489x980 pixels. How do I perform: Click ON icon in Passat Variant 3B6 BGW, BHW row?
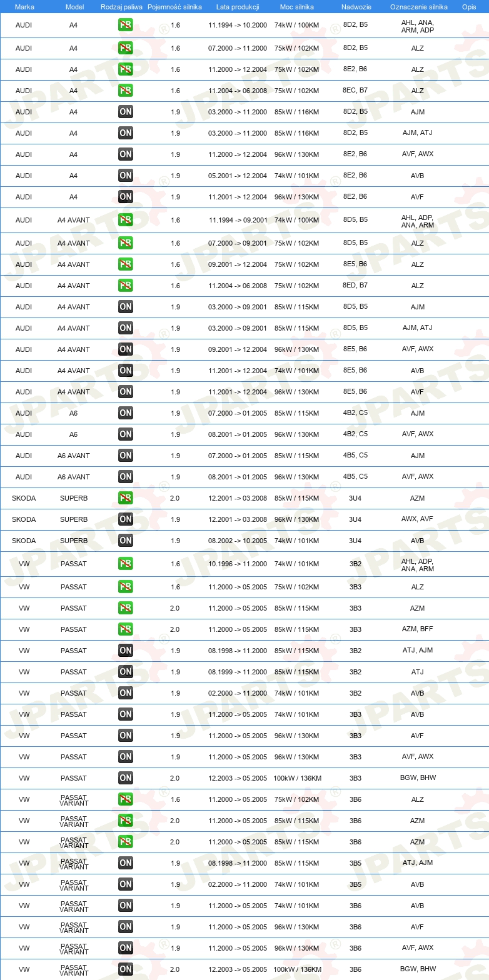126,969
